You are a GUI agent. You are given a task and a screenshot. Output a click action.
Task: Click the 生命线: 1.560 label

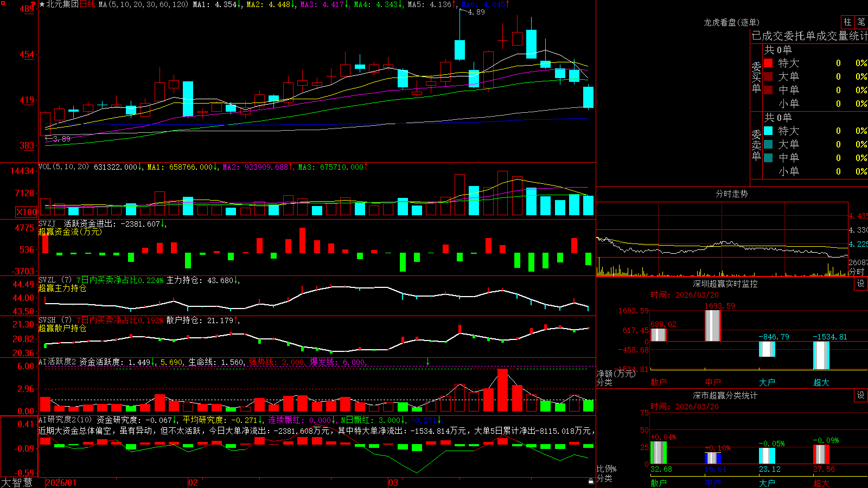coord(217,362)
